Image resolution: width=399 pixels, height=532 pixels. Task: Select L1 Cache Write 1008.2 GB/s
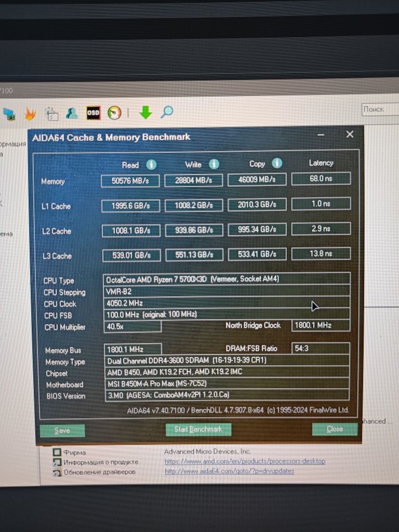pos(194,205)
